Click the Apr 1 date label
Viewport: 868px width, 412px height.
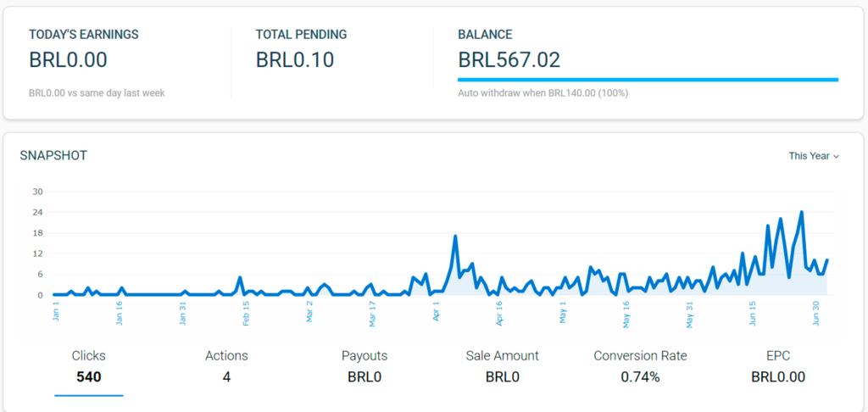(x=437, y=310)
